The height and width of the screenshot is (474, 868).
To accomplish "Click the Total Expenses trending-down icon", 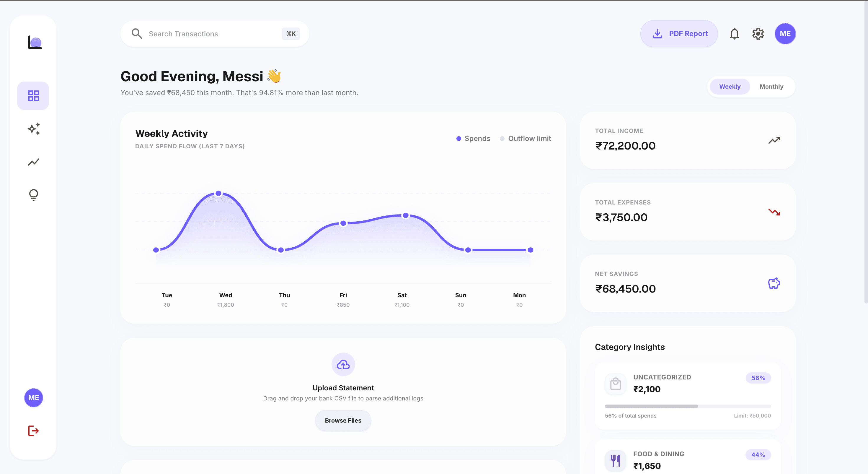I will coord(774,212).
